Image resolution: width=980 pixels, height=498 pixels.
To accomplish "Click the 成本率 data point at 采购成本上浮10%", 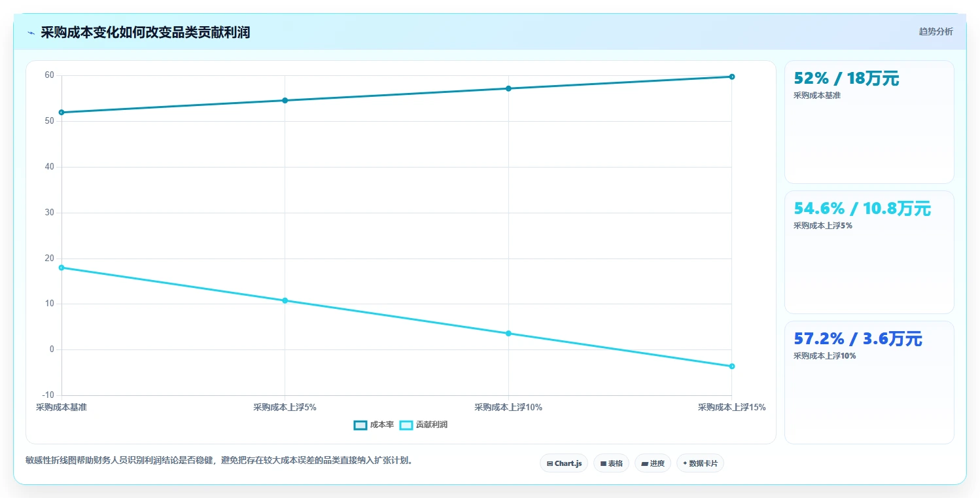I will pyautogui.click(x=508, y=88).
